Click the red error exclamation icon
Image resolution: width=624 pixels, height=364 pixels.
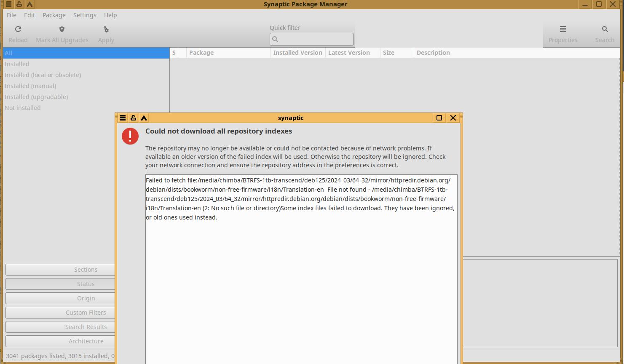pos(130,136)
